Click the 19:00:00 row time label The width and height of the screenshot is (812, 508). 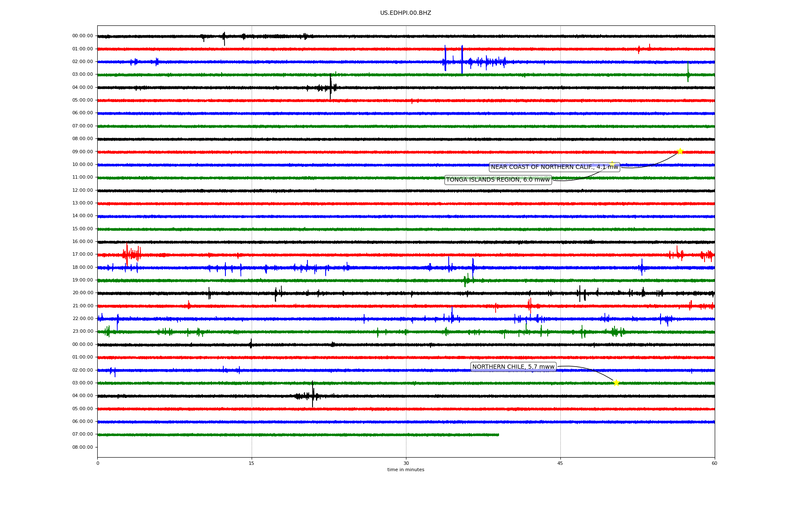click(82, 280)
